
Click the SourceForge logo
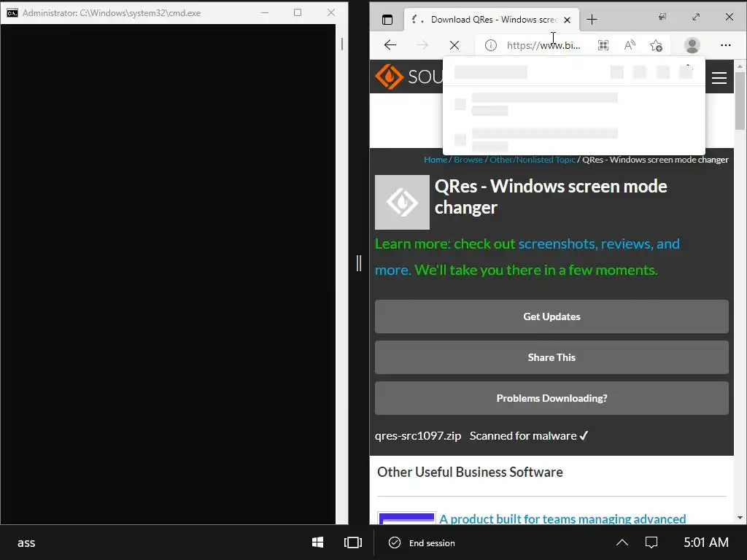(x=409, y=77)
